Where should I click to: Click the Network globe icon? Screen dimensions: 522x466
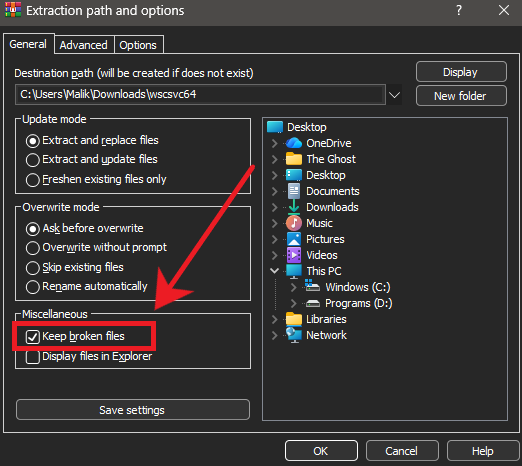[x=294, y=335]
